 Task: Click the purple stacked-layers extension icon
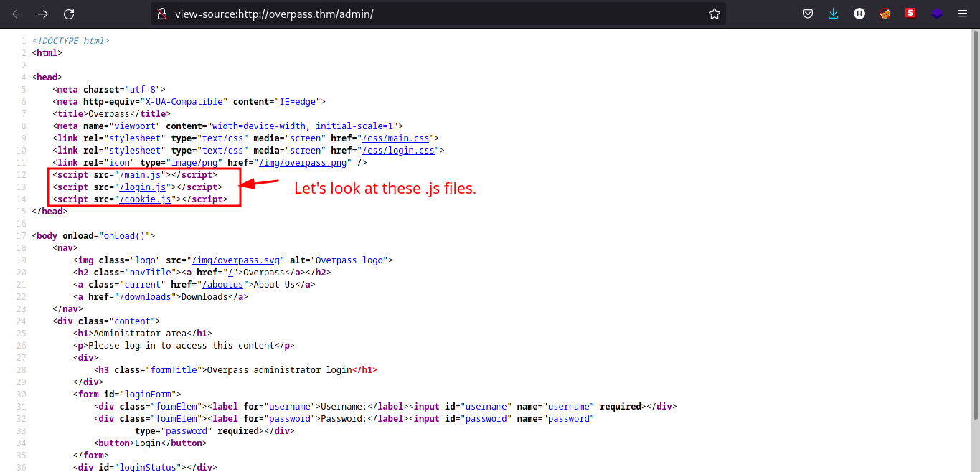click(x=936, y=14)
